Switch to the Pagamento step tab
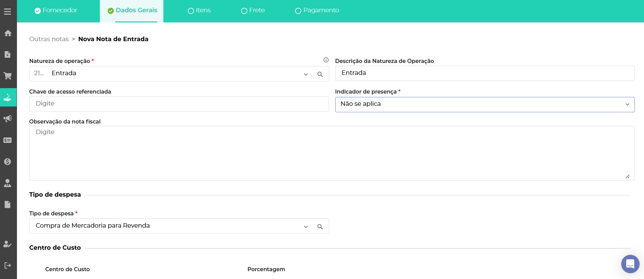 click(x=317, y=11)
